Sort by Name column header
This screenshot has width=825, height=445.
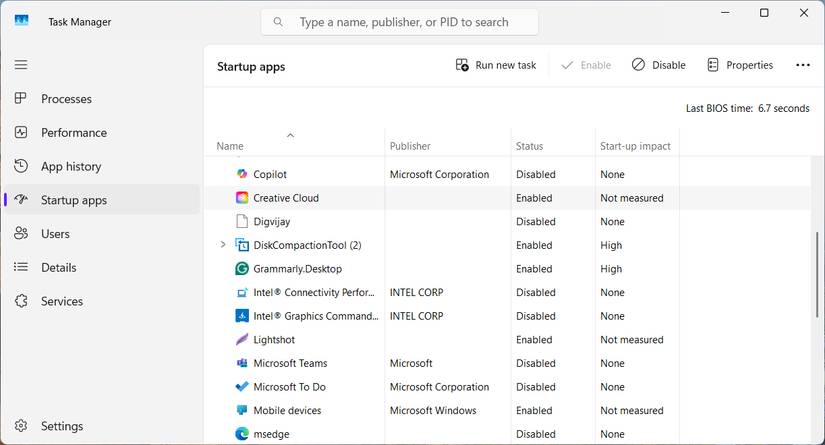point(230,146)
